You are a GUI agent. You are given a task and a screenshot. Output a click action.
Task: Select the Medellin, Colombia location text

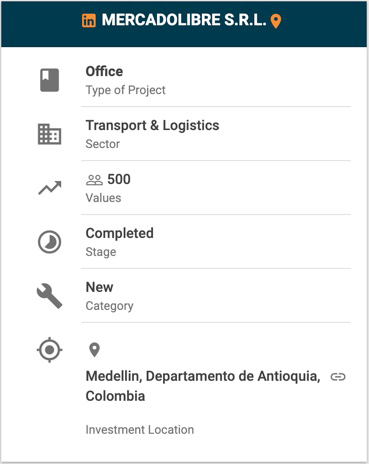click(203, 386)
